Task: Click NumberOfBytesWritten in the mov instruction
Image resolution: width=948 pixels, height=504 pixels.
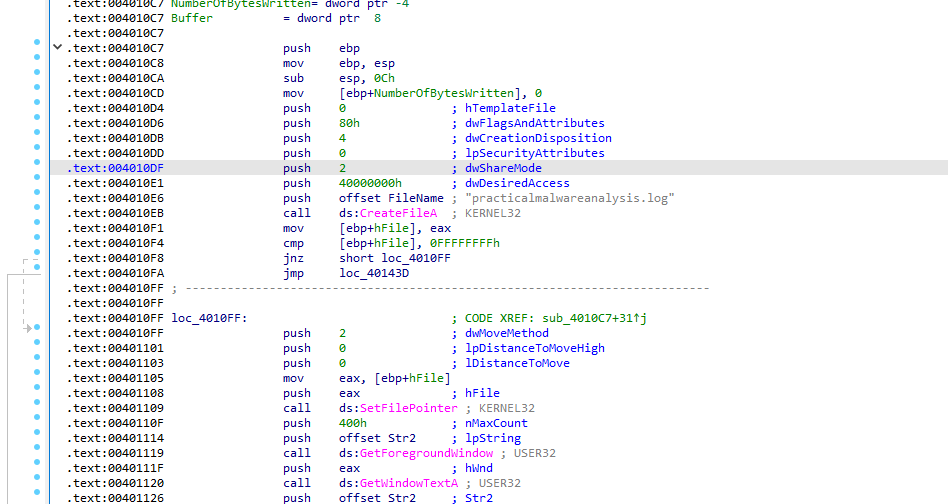Action: (x=444, y=93)
